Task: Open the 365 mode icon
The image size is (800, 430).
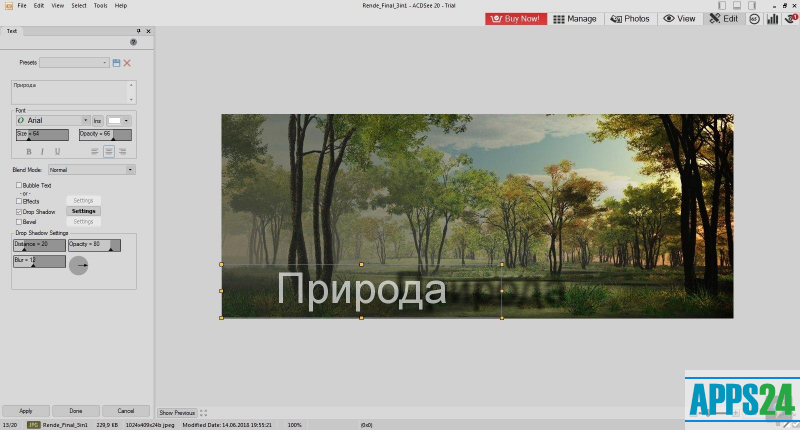Action: pos(753,18)
